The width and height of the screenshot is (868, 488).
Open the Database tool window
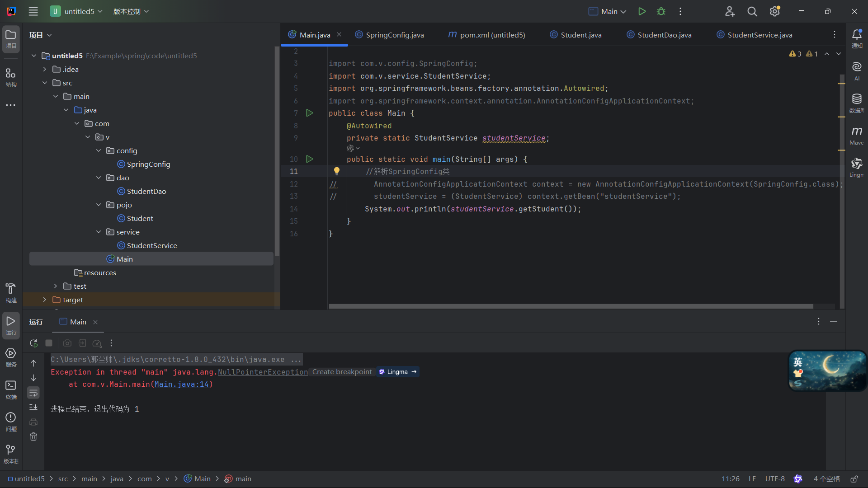pos(856,103)
